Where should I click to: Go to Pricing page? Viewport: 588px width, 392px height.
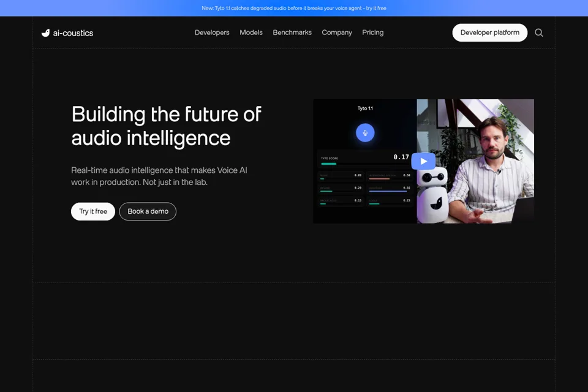[x=373, y=32]
